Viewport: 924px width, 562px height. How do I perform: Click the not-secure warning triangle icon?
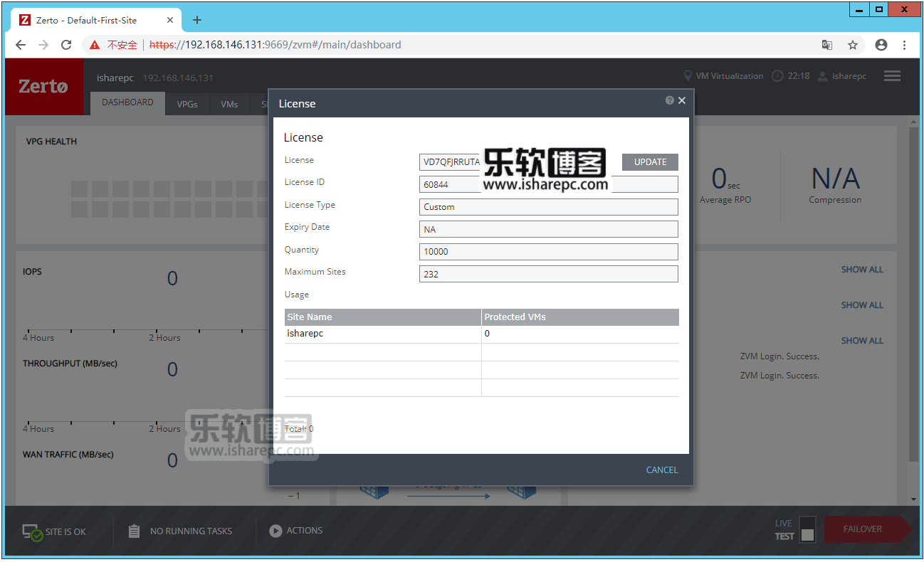[95, 45]
